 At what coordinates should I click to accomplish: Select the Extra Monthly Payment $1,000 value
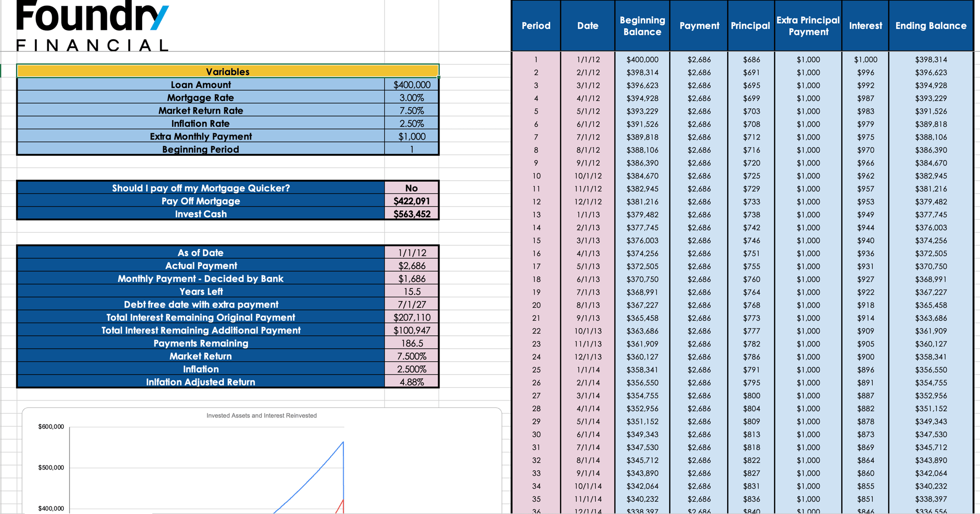[x=412, y=137]
